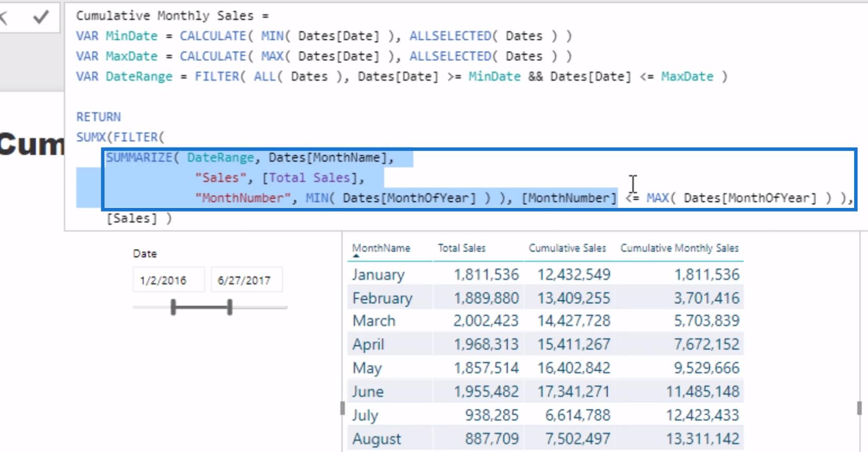Click the 3,701,416 Cumulative Monthly Sales cell
The image size is (868, 452).
707,298
